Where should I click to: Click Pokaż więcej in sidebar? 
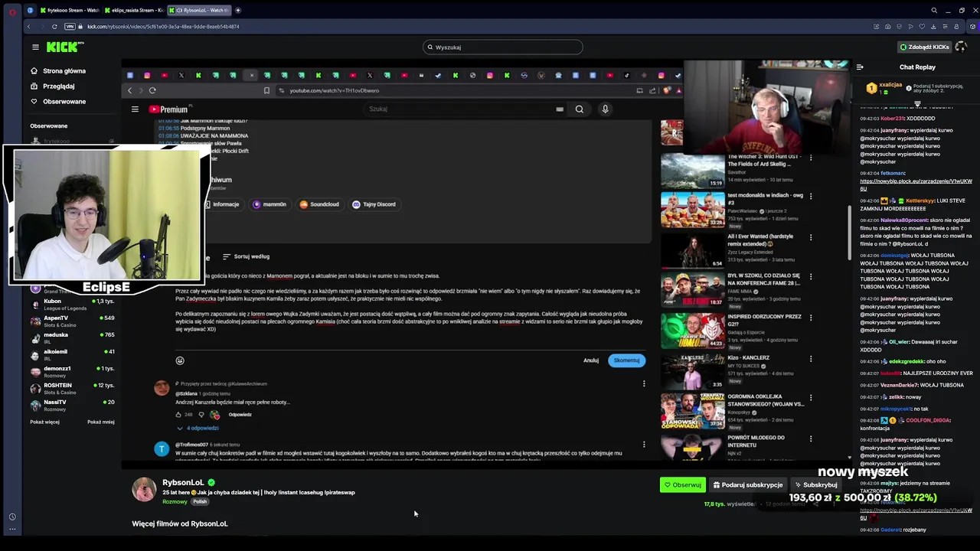click(x=44, y=422)
